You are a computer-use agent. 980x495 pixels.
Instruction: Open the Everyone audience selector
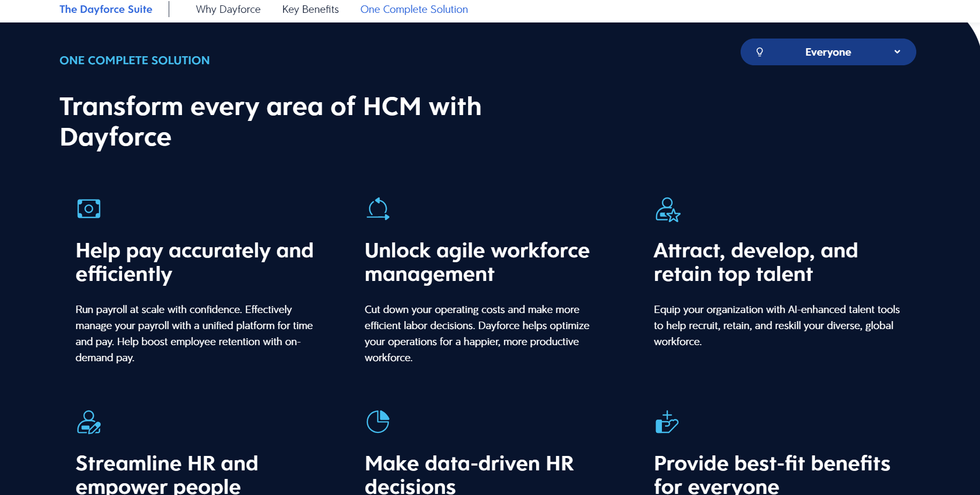(x=828, y=52)
